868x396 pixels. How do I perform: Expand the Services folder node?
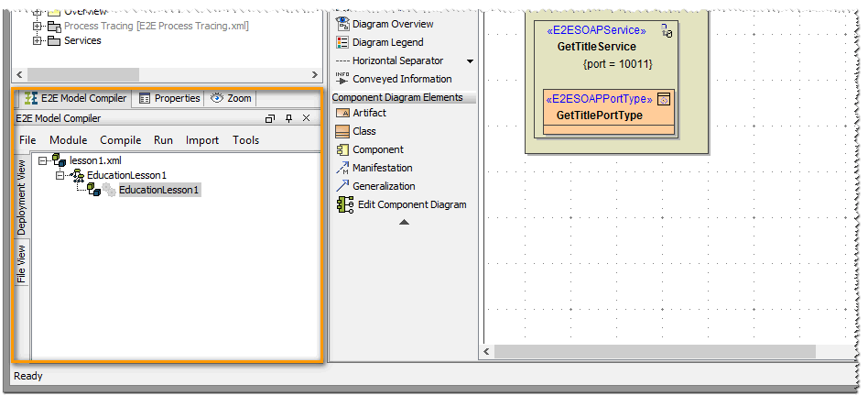point(38,40)
